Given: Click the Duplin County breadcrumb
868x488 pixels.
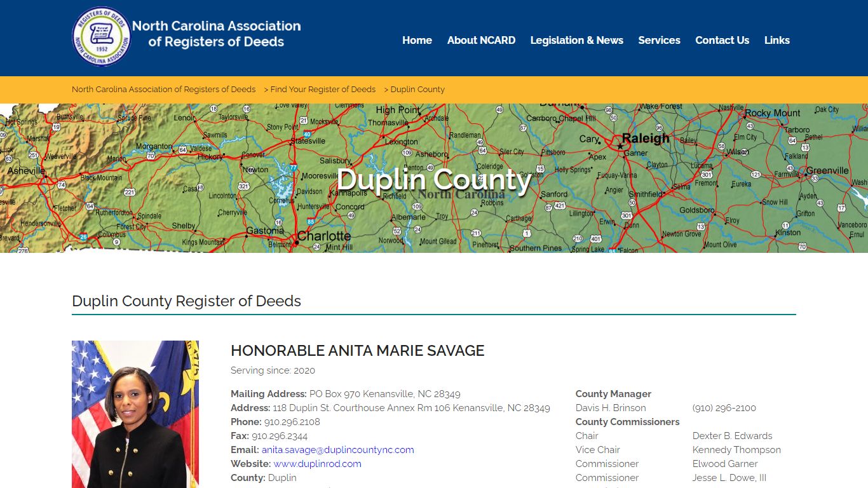Looking at the screenshot, I should [417, 90].
